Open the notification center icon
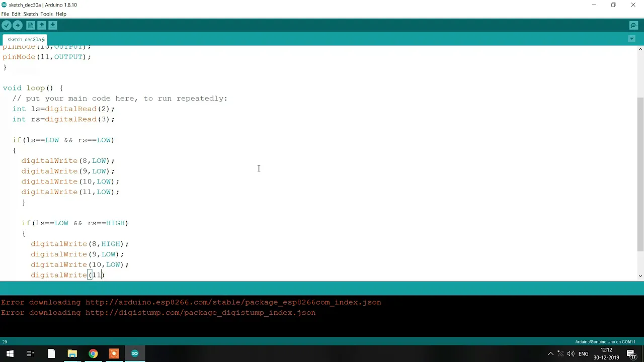This screenshot has width=644, height=362. coord(631,354)
